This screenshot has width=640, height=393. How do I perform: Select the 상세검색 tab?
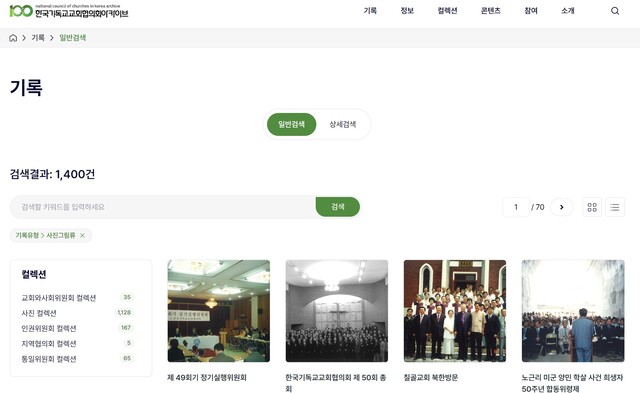pyautogui.click(x=343, y=124)
